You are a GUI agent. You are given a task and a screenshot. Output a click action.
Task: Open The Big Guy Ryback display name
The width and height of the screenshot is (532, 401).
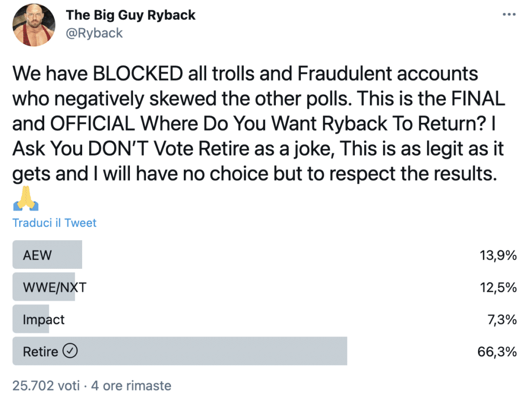click(x=130, y=15)
